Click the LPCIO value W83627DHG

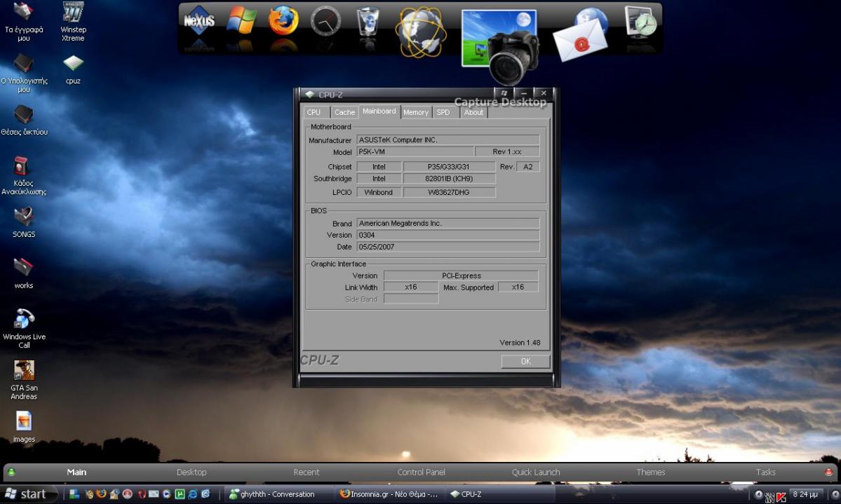(x=449, y=192)
